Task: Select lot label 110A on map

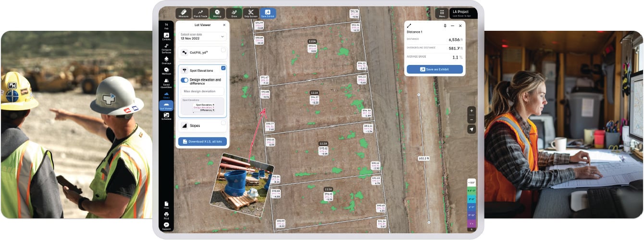Action: (x=312, y=41)
